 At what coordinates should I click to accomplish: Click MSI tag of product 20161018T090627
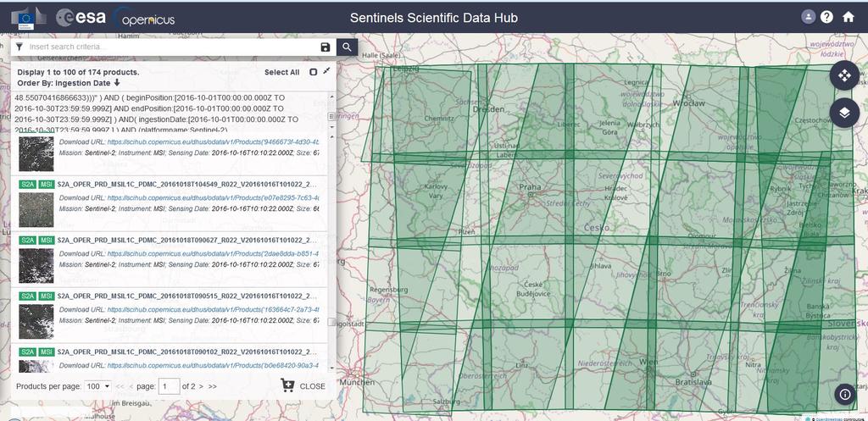(47, 240)
